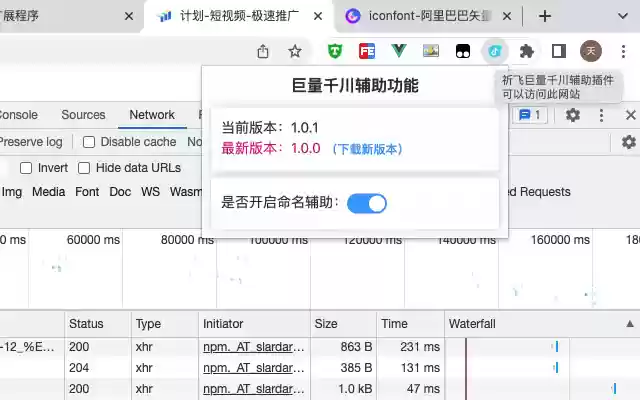640x400 pixels.
Task: Open the Extensions puzzle piece menu
Action: pyautogui.click(x=527, y=51)
